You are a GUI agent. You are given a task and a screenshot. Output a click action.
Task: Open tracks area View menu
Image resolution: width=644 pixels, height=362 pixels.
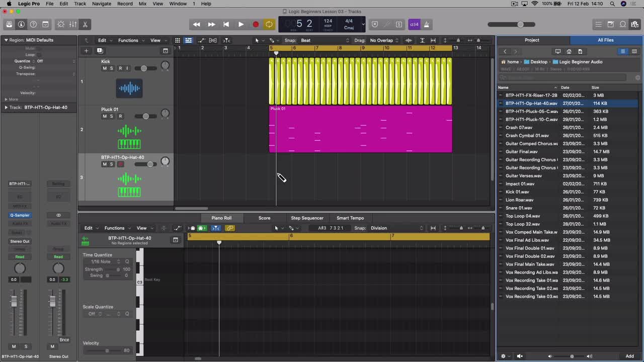coord(157,40)
